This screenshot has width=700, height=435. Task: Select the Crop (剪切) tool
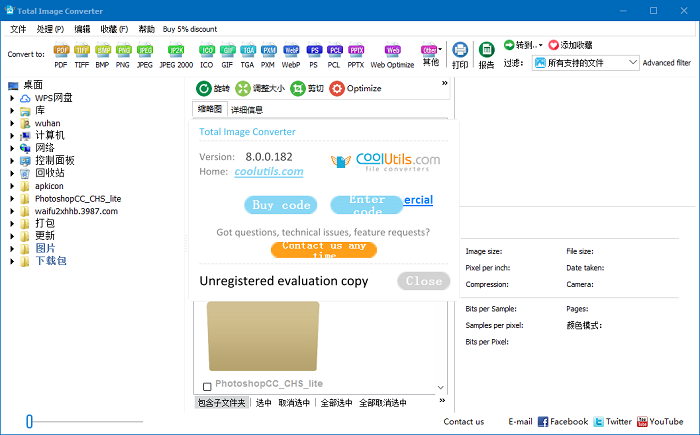[x=307, y=88]
